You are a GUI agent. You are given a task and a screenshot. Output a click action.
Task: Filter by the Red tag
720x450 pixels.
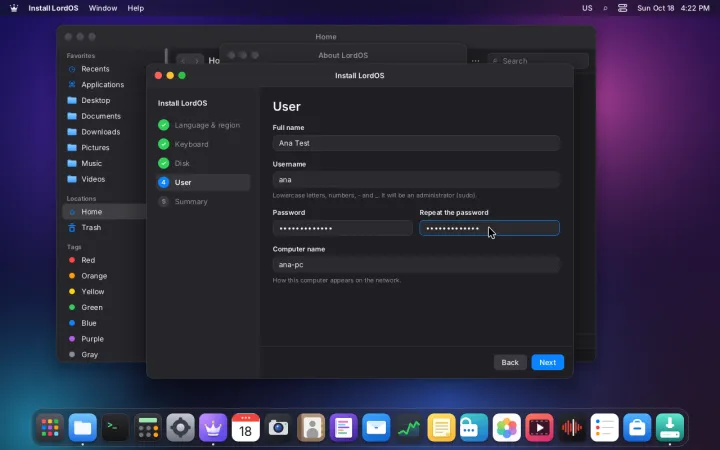(x=104, y=260)
